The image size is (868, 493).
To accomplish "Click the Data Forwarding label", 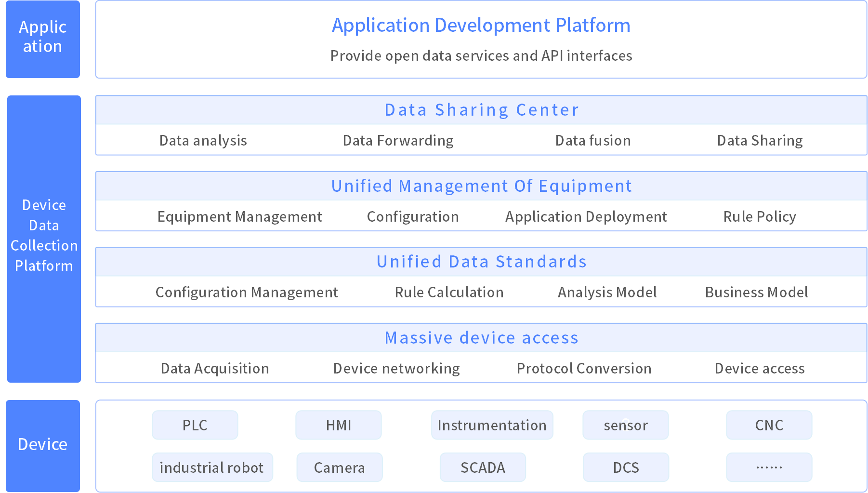I will pos(398,140).
